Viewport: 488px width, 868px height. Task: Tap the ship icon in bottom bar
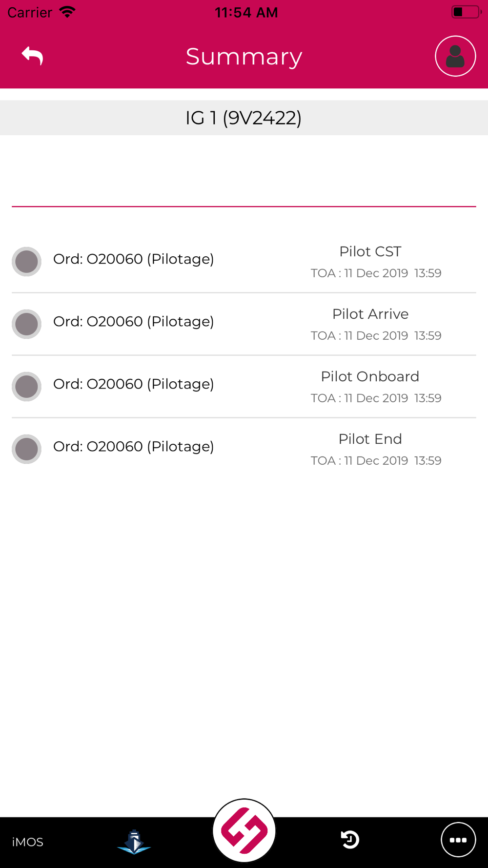pos(134,842)
